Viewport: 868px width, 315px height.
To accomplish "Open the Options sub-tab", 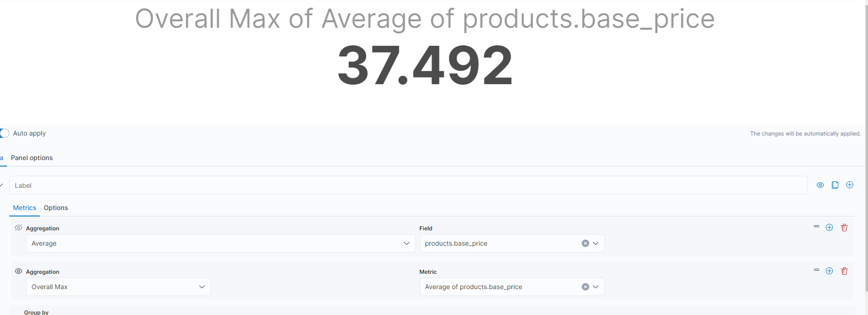I will 56,208.
